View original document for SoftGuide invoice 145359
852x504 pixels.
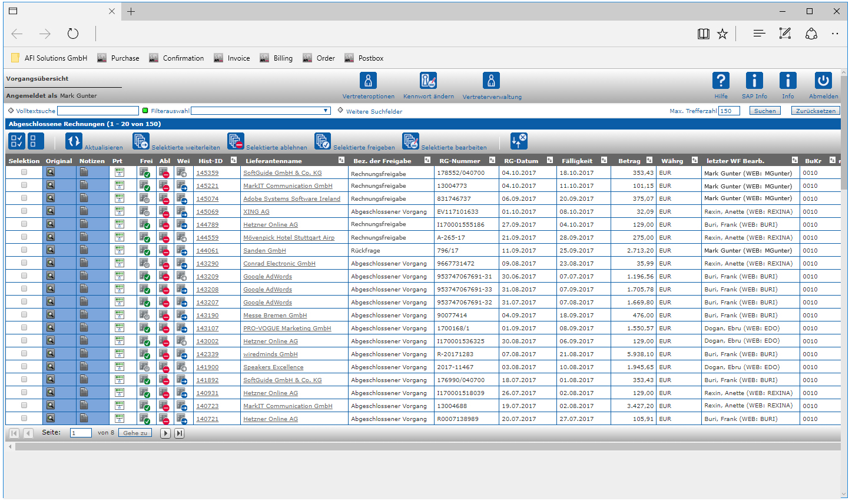[51, 173]
